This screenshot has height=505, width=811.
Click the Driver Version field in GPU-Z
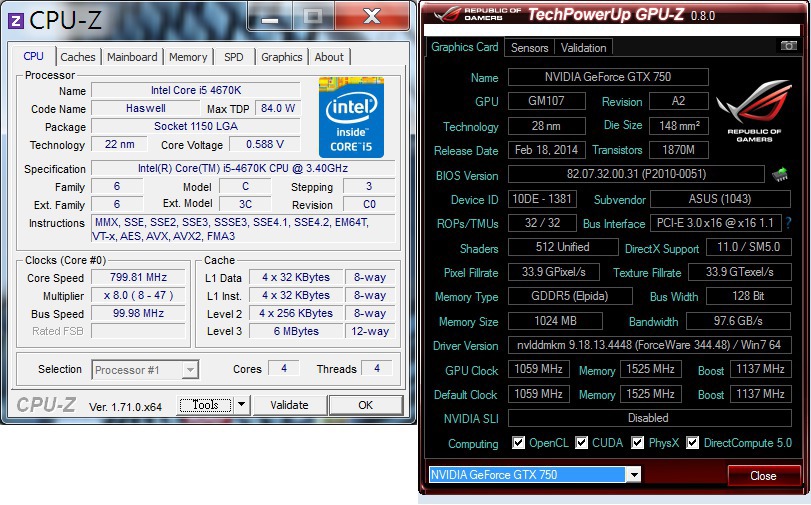(650, 345)
